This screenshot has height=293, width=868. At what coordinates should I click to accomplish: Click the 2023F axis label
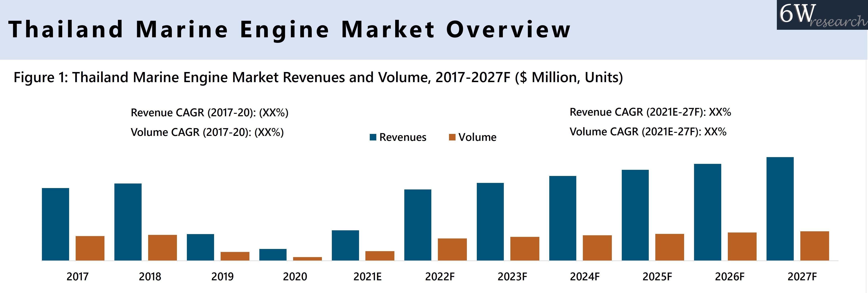tap(512, 277)
